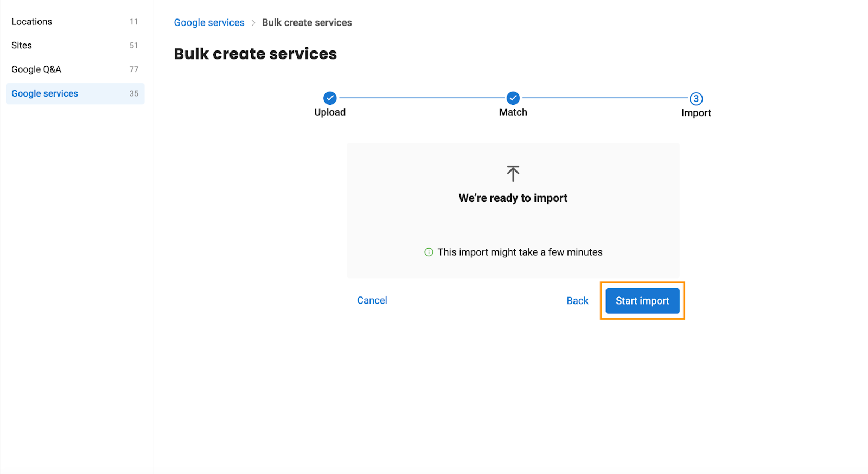868x474 pixels.
Task: Click 'This import might take a few minutes'
Action: (x=520, y=252)
